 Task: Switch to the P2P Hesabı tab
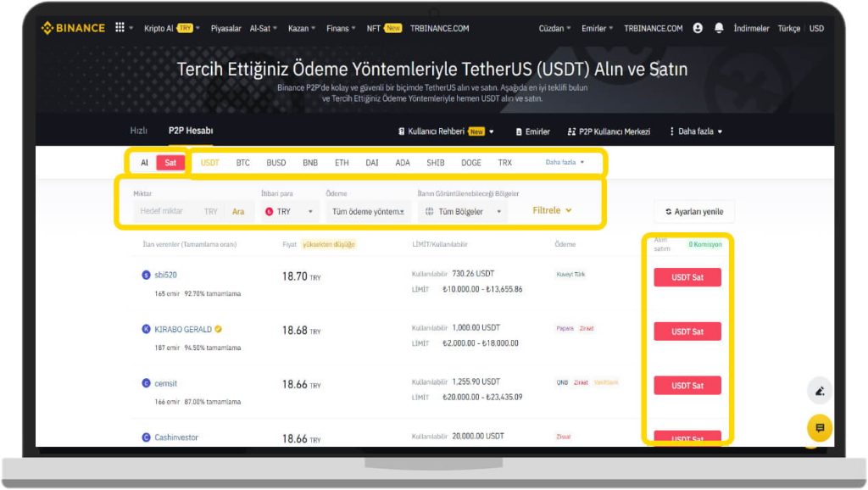click(191, 131)
